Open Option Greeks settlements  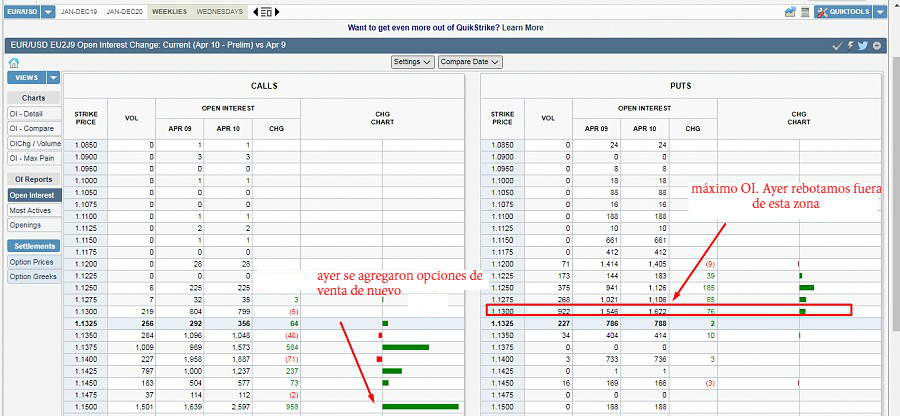[34, 277]
